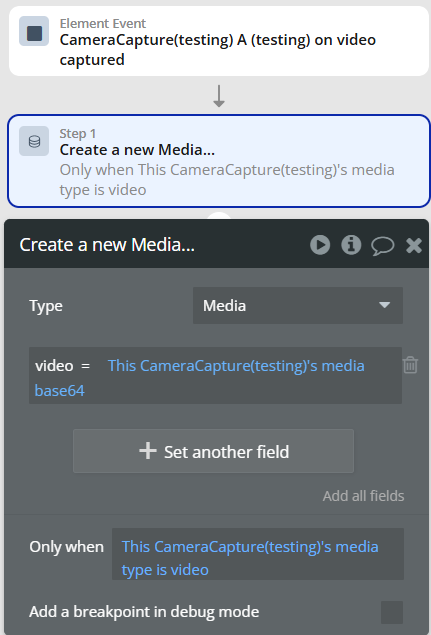
Task: Click the Set another field button
Action: [x=213, y=451]
